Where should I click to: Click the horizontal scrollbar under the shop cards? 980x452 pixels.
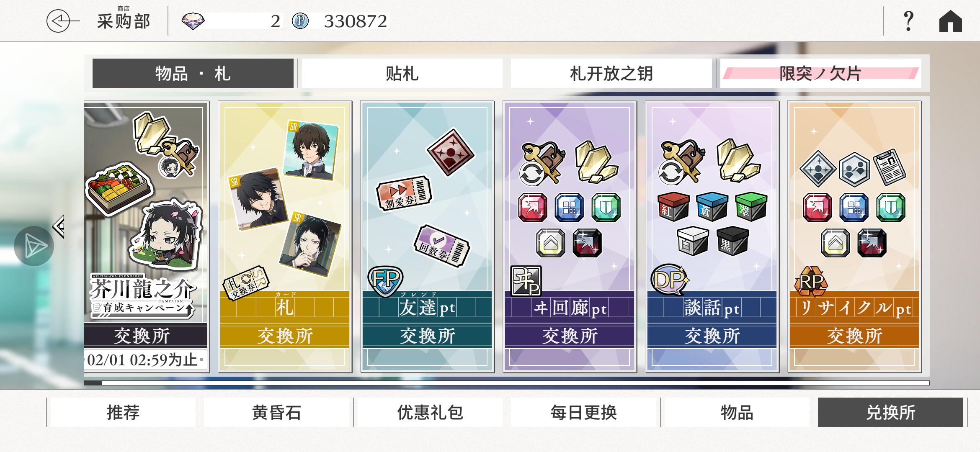pos(507,383)
